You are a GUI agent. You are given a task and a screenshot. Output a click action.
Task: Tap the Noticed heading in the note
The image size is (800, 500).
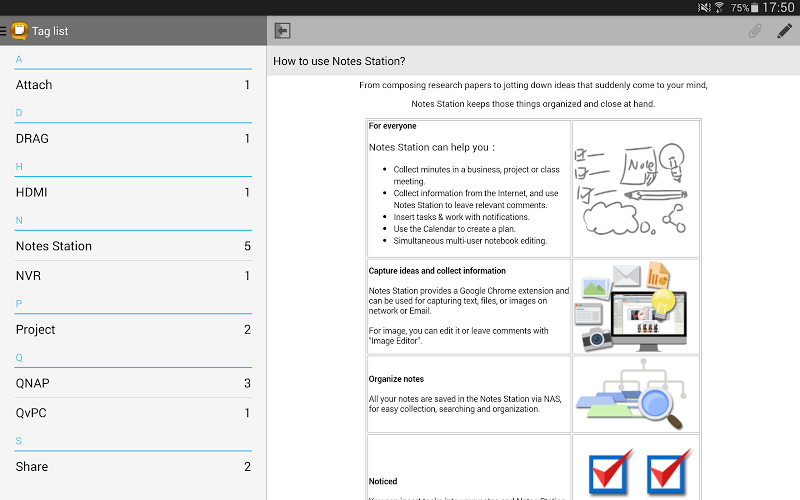(x=383, y=481)
